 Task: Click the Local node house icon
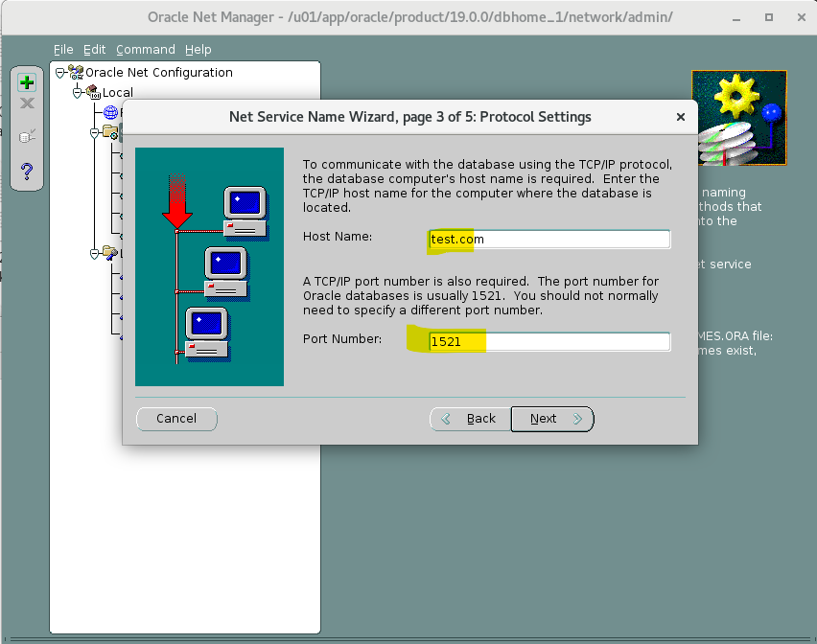tap(93, 92)
